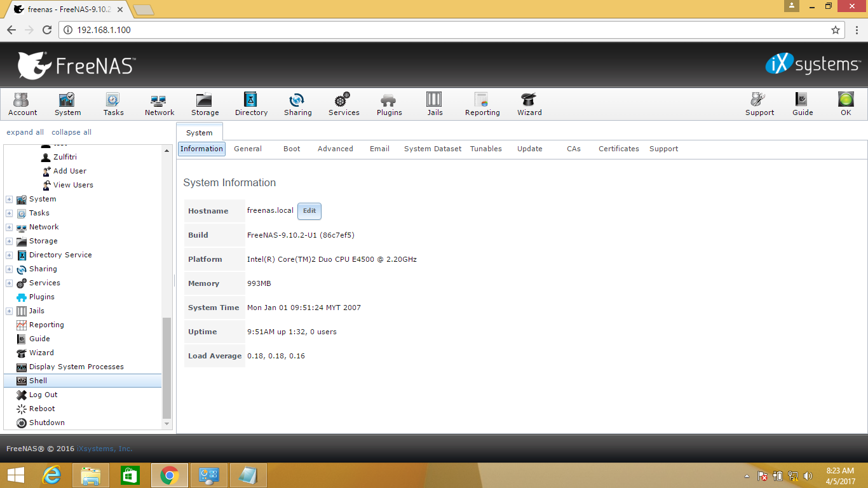The image size is (868, 488).
Task: Switch to the Update tab
Action: (x=530, y=149)
